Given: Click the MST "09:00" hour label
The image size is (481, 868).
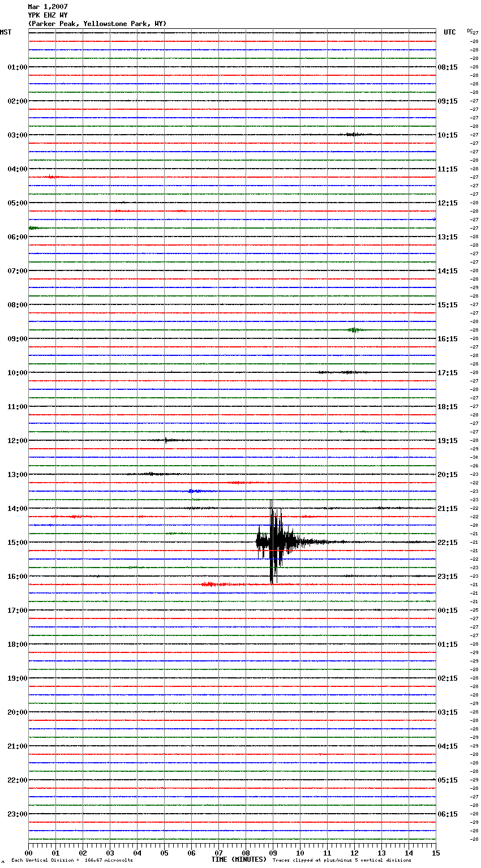Looking at the screenshot, I should [x=18, y=339].
